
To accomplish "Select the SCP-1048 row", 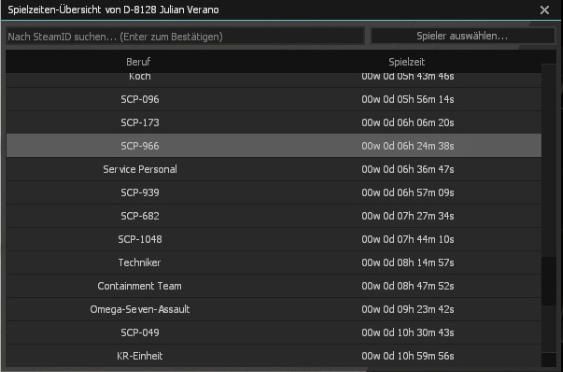I will click(x=274, y=239).
